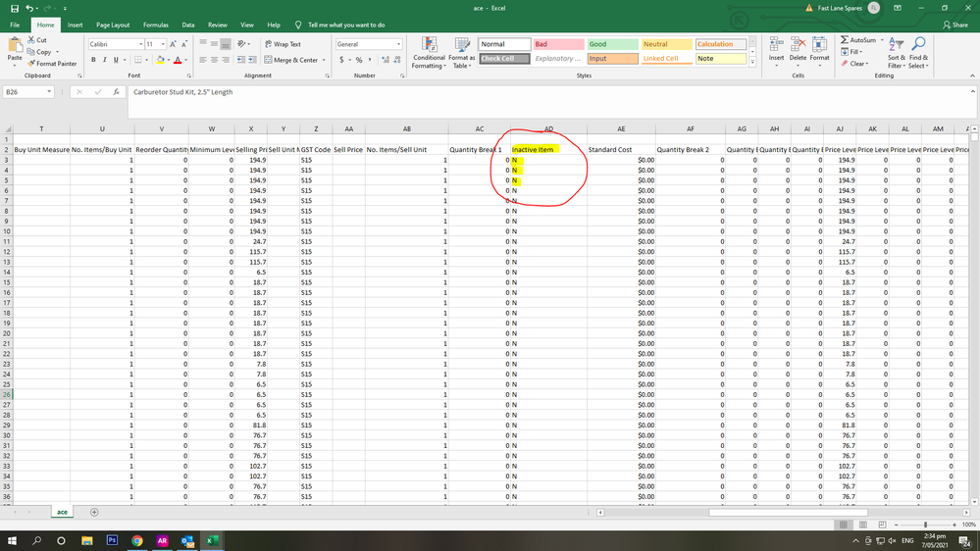980x551 pixels.
Task: Apply the Good cell style
Action: point(611,44)
